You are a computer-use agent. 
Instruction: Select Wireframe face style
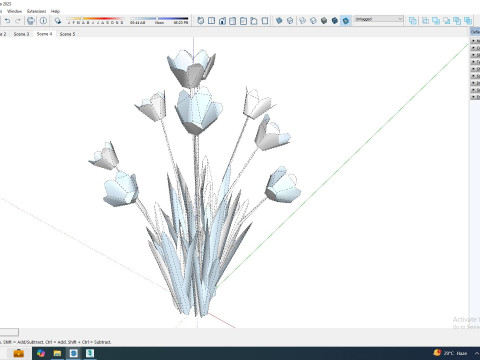[302, 21]
